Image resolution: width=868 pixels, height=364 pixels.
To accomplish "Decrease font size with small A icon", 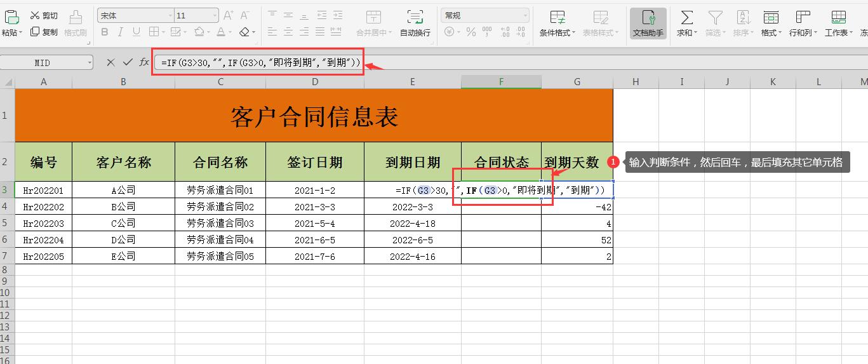I will pos(245,15).
